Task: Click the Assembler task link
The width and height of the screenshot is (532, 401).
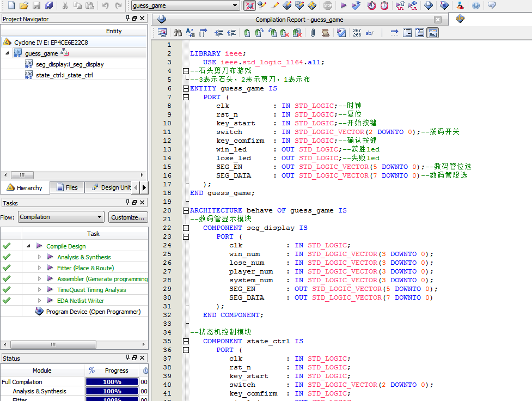Action: (x=102, y=279)
